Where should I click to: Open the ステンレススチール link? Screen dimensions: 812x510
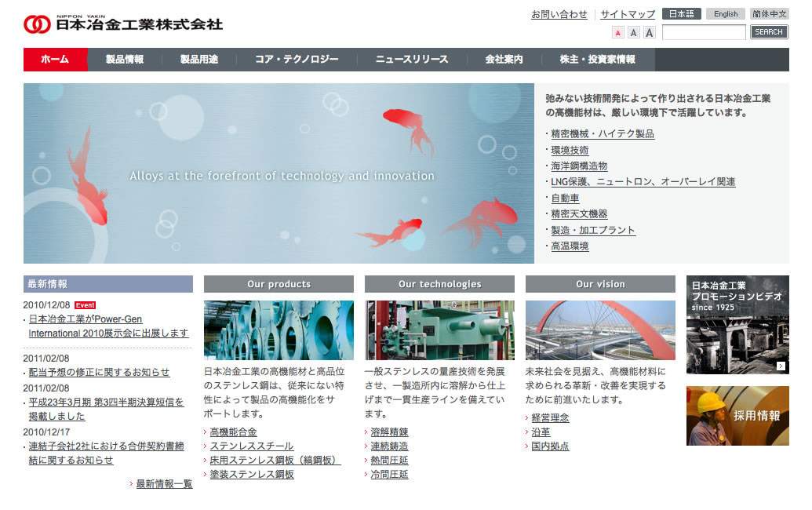coord(252,446)
